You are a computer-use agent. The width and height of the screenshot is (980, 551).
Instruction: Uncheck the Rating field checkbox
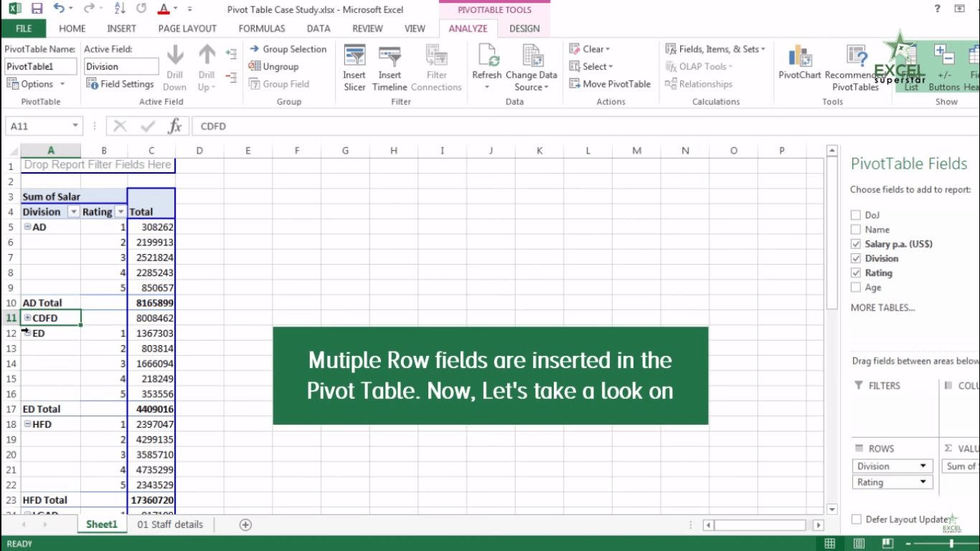(x=855, y=273)
